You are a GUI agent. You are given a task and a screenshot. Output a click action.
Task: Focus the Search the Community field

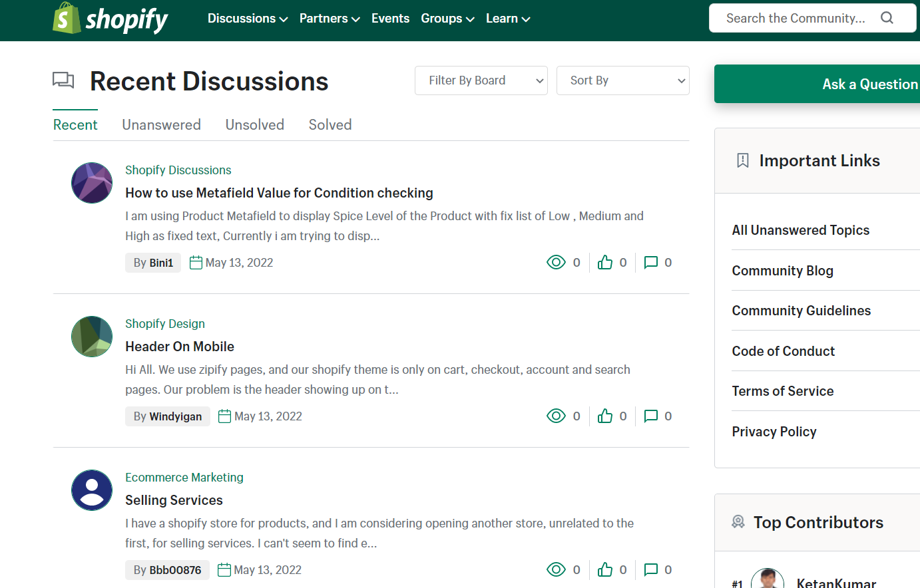point(796,18)
